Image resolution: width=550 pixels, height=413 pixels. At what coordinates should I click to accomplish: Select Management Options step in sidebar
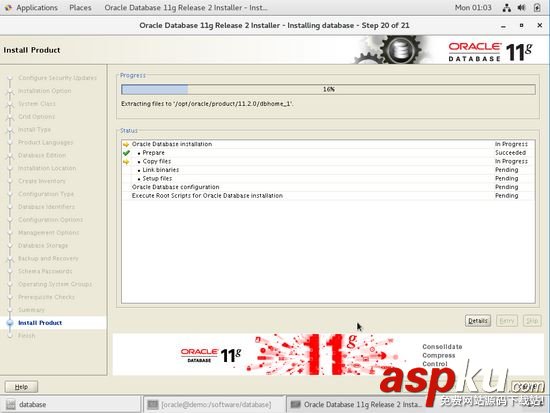(x=49, y=233)
